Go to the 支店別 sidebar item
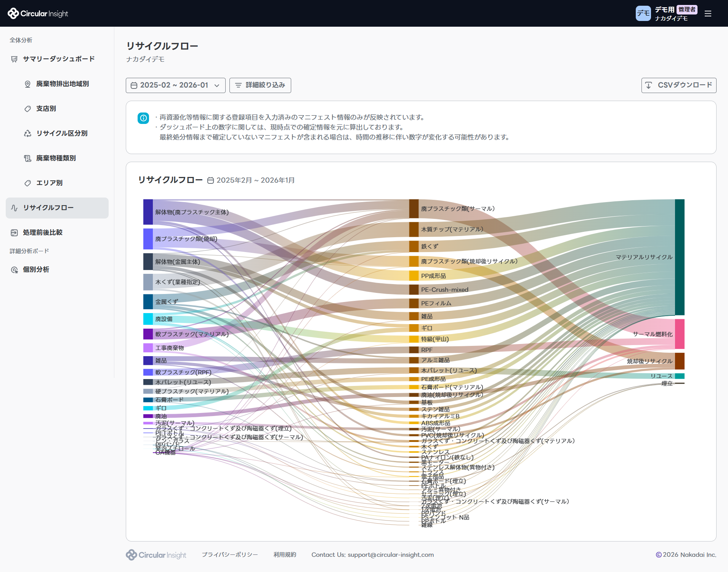728x572 pixels. (x=46, y=109)
